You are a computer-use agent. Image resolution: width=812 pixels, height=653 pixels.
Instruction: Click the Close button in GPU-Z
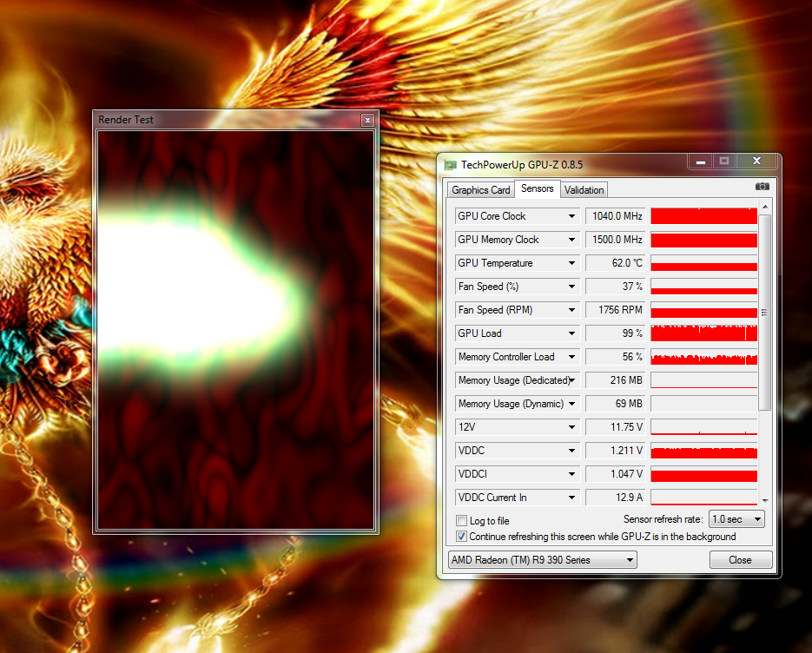(740, 560)
